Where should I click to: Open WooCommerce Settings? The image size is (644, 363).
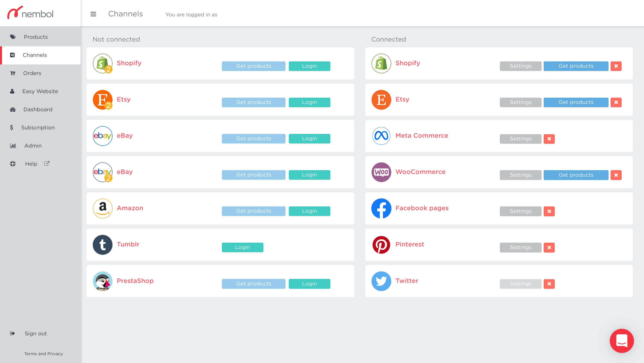520,175
